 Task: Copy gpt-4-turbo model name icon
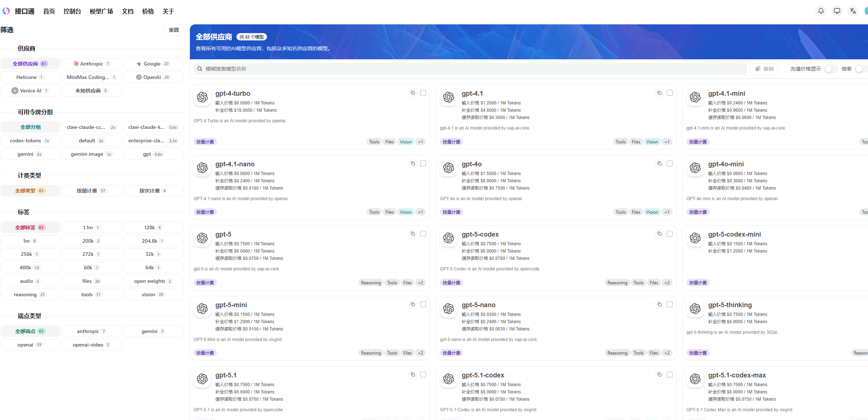coord(413,93)
